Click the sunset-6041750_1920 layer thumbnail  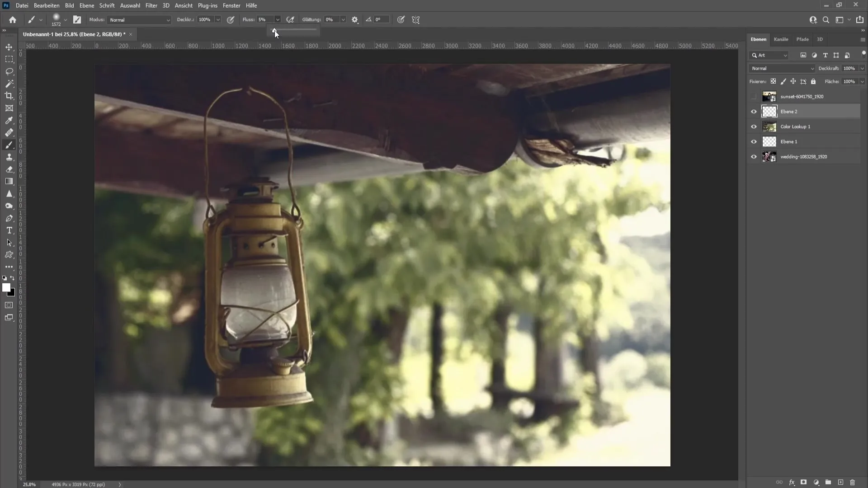point(769,96)
